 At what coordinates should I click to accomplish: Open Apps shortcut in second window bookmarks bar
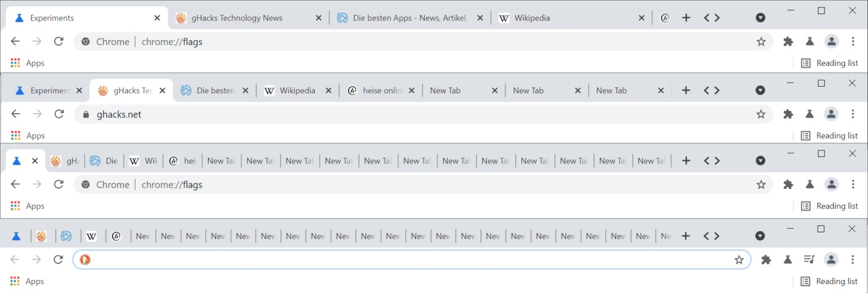click(27, 136)
